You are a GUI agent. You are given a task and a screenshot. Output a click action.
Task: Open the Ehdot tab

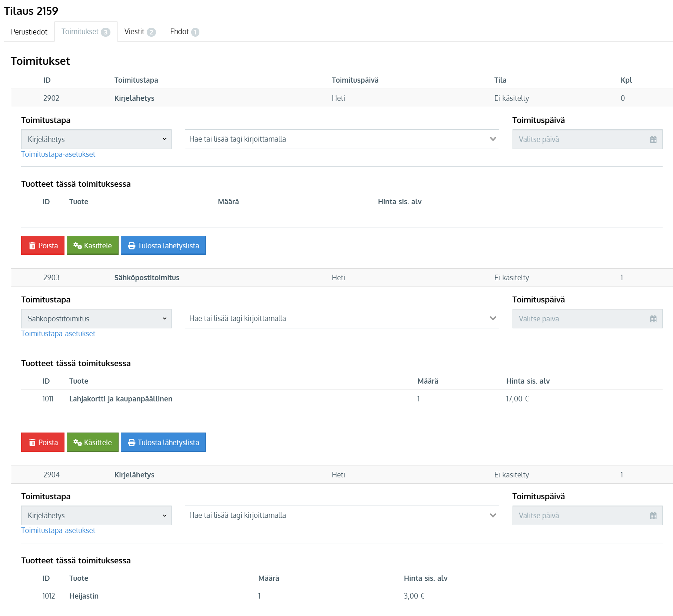[185, 32]
